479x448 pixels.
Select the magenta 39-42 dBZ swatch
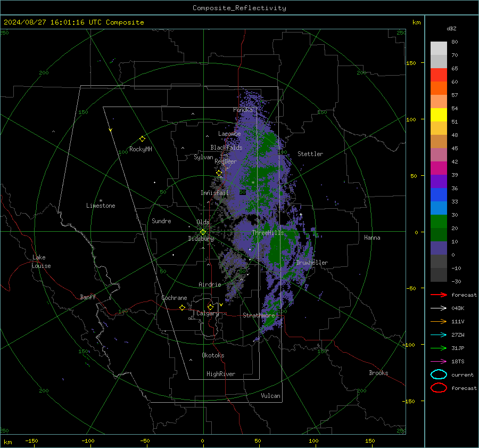tap(439, 168)
